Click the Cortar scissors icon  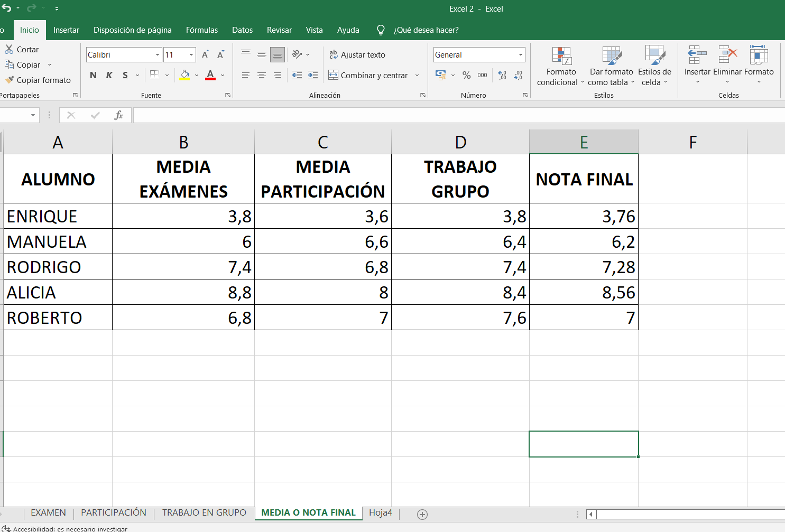(x=9, y=49)
